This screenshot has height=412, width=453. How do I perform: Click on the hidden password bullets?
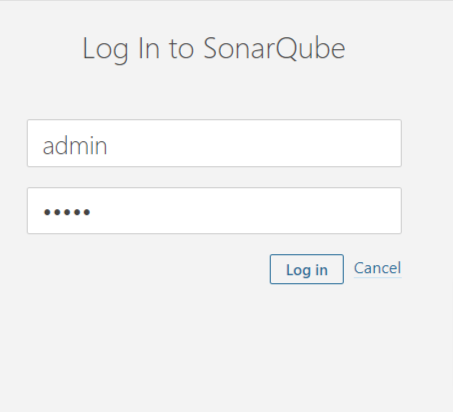pos(67,212)
